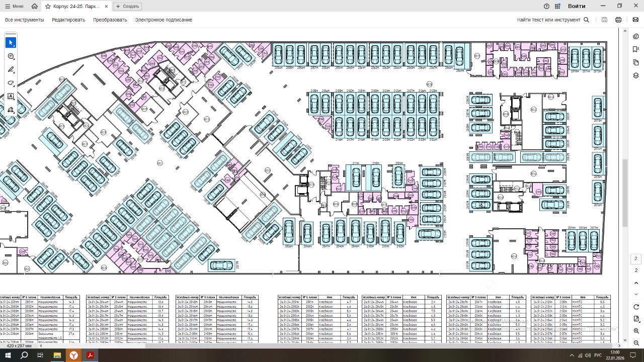Image resolution: width=644 pixels, height=362 pixels.
Task: Pick the Sign fountain pen tool
Action: 11,110
